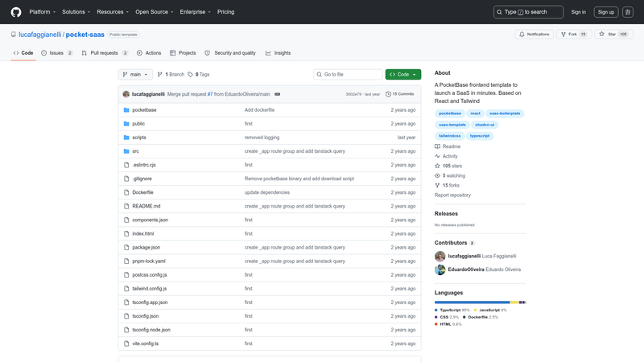644x362 pixels.
Task: Click the shadcn-ui topic tag
Action: coord(485,125)
